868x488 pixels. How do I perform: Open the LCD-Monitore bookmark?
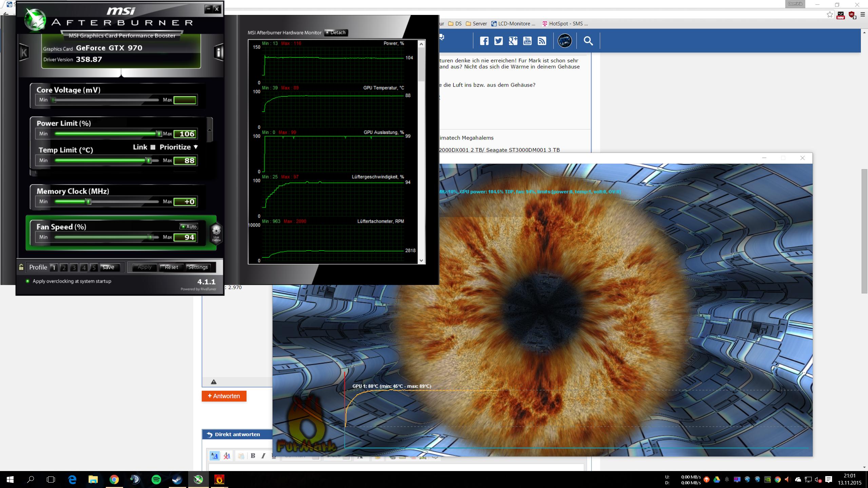click(x=513, y=24)
